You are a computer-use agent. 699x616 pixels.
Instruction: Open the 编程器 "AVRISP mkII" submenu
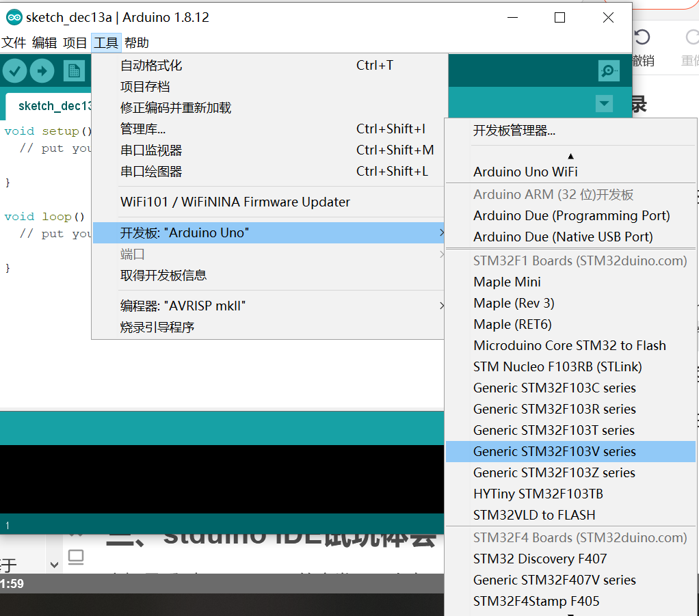[268, 306]
